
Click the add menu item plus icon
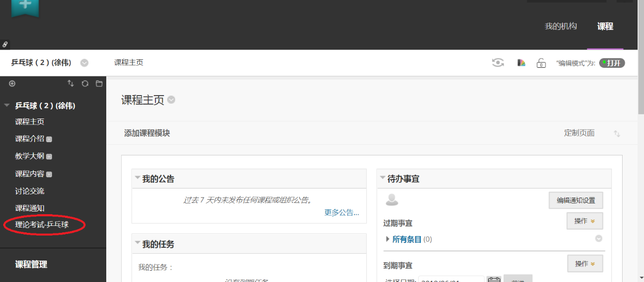12,84
